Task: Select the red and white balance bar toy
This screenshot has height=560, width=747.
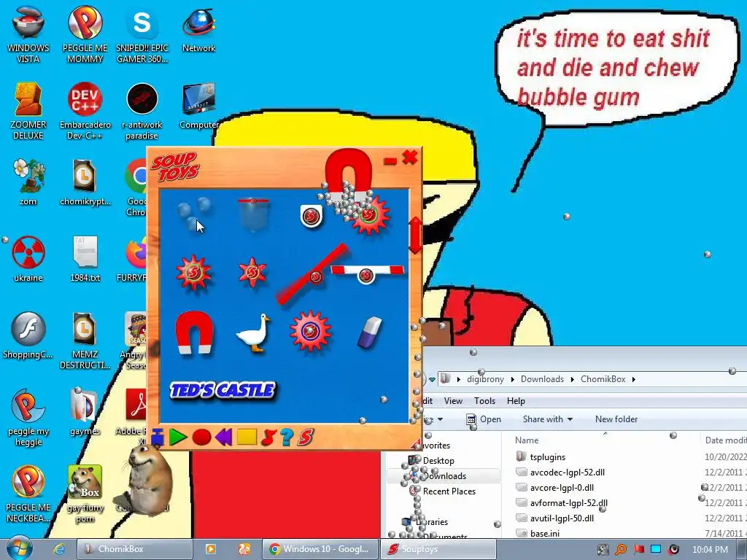Action: tap(367, 273)
